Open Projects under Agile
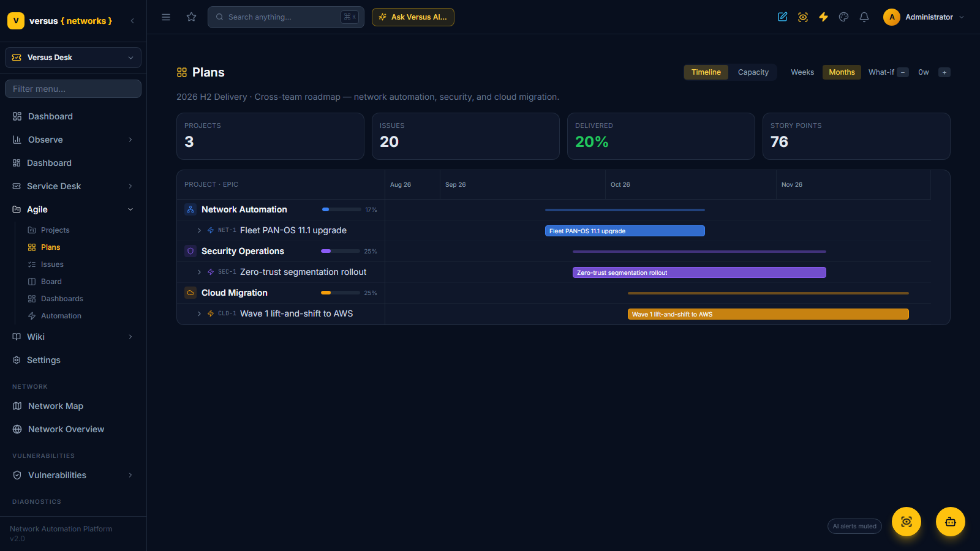Viewport: 980px width, 551px height. coord(55,230)
